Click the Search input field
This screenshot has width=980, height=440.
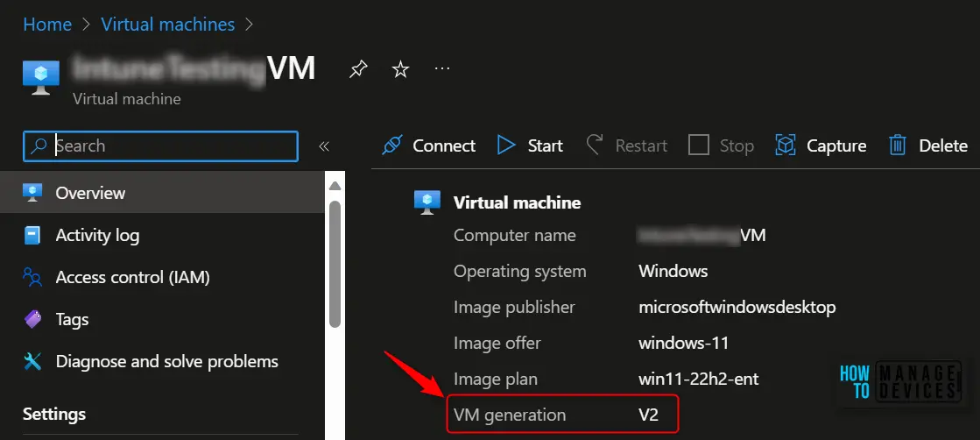[x=160, y=145]
